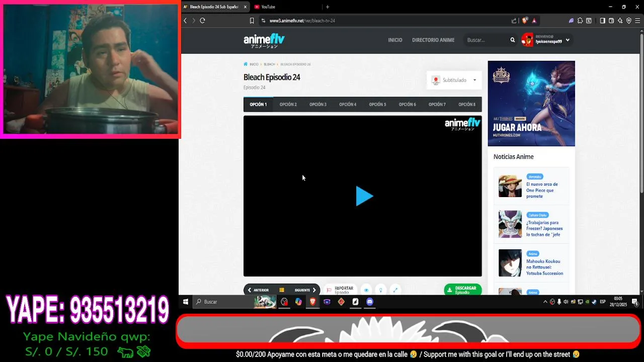Open the Subtitulado language dropdown
644x362 pixels.
coord(454,80)
